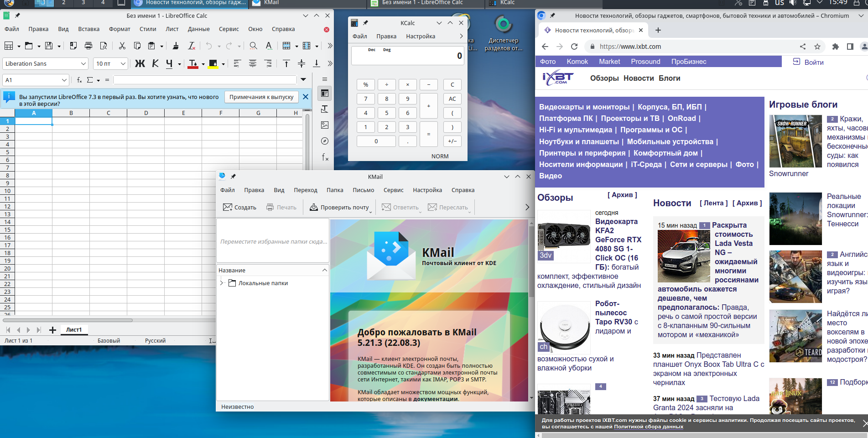Open the Gallery sidebar deck in Calc
Viewport: 868px width, 438px height.
[325, 125]
